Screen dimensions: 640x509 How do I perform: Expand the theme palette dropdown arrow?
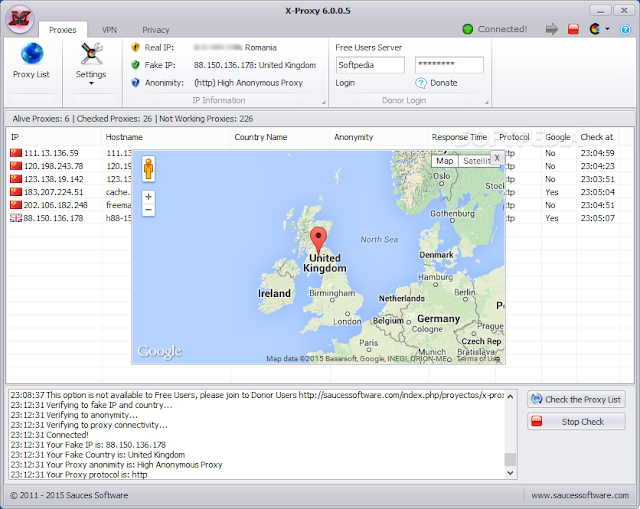pos(607,29)
